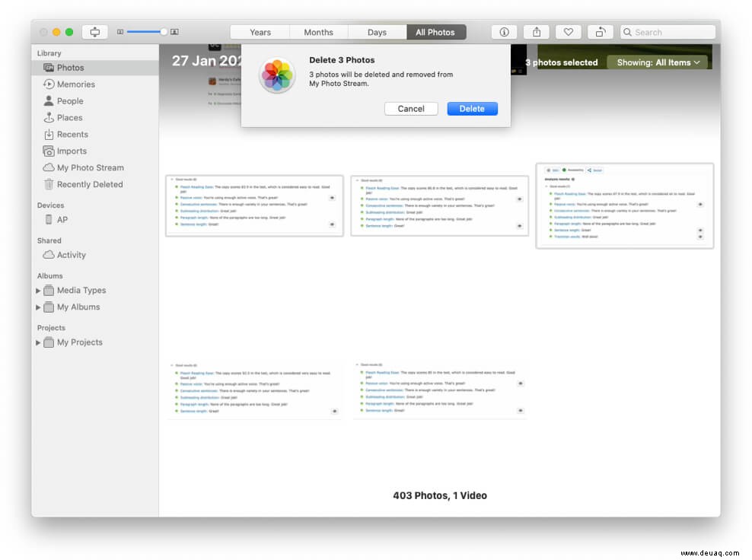This screenshot has height=560, width=752.
Task: Select the selected thumbnail with Analysis results heading
Action: coord(624,205)
